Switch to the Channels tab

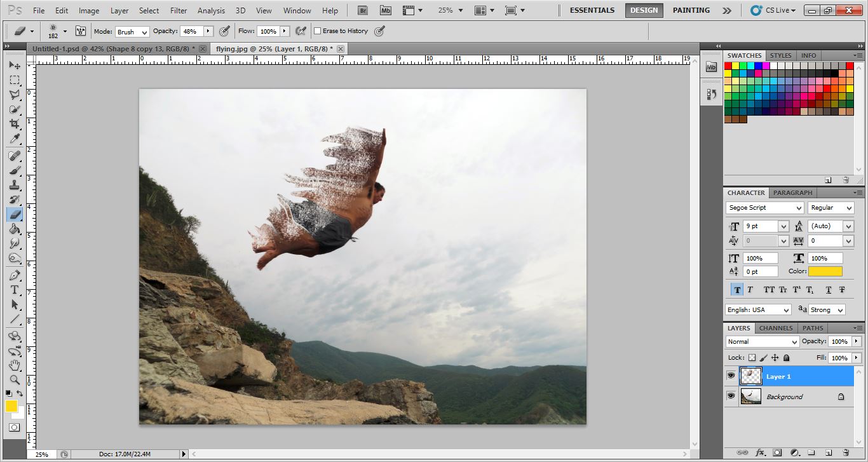click(x=776, y=328)
